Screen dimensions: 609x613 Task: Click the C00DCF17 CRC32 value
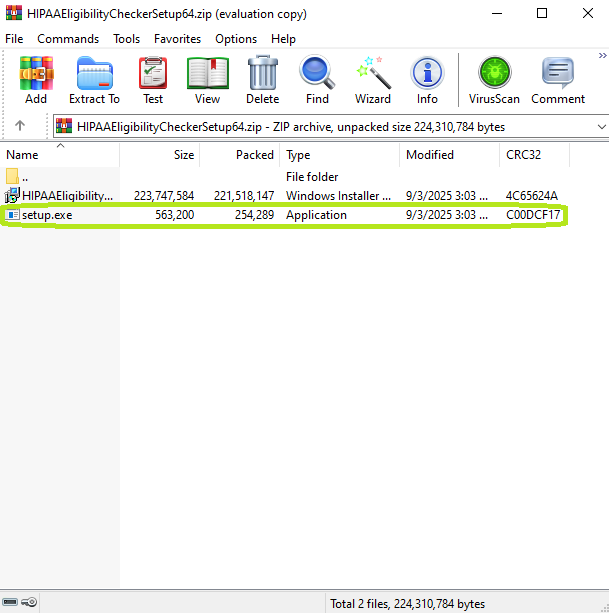(533, 215)
